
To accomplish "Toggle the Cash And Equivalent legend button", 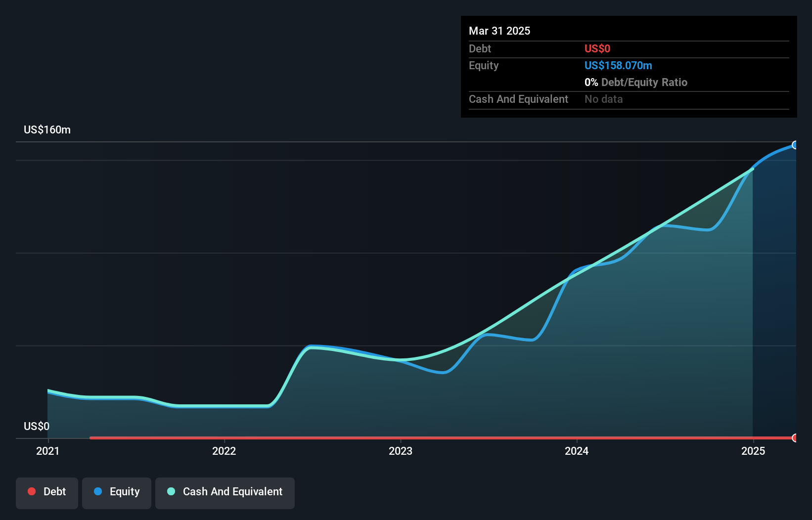I will point(225,493).
